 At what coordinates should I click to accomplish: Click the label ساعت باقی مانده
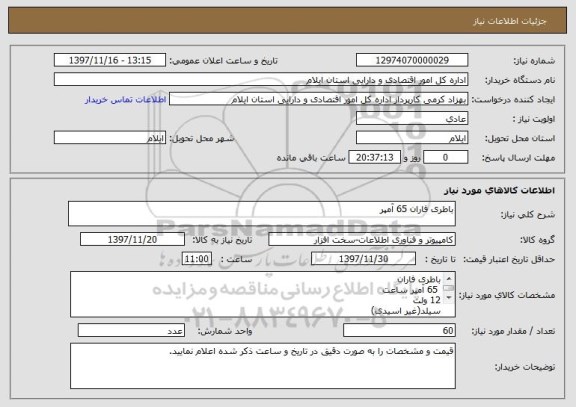coord(311,158)
